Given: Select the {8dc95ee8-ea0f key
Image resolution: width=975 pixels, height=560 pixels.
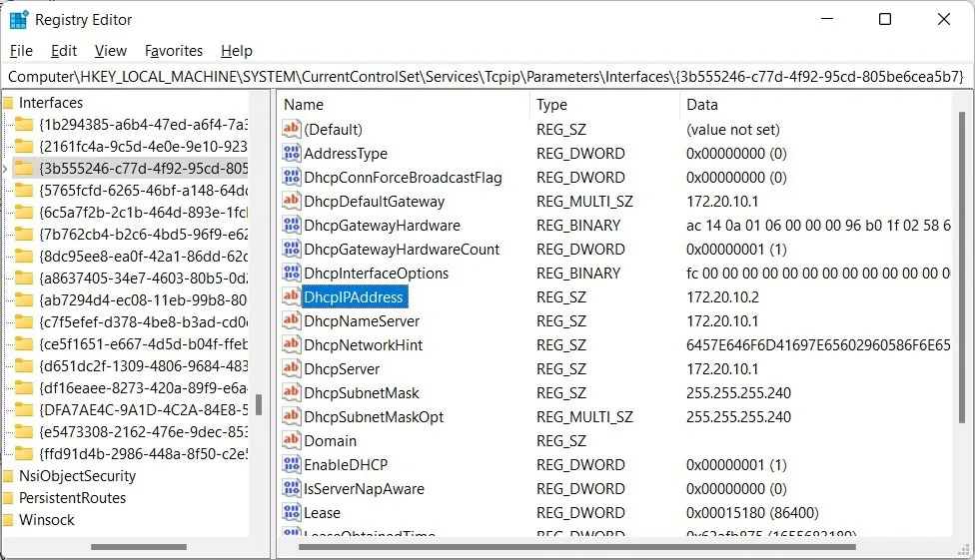Looking at the screenshot, I should click(143, 257).
